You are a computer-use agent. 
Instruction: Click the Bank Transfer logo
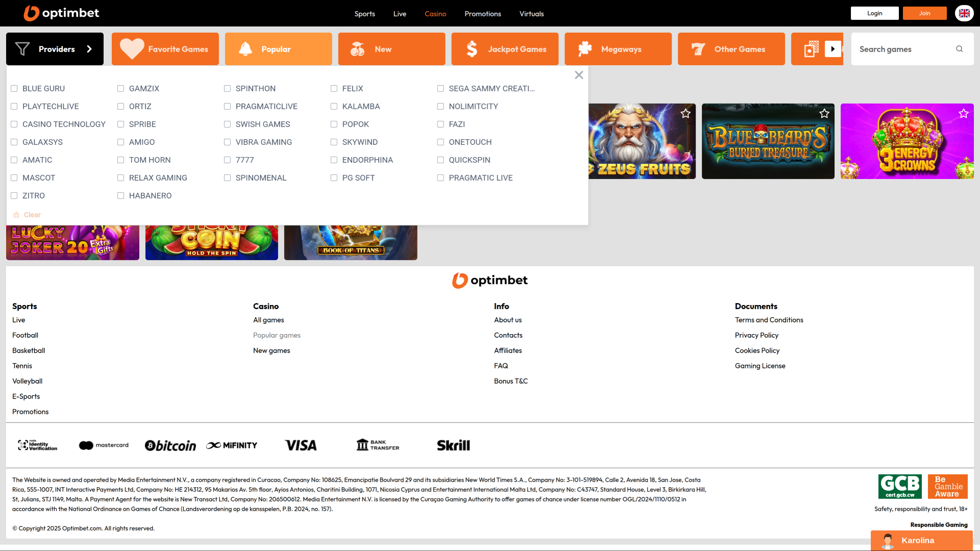378,445
